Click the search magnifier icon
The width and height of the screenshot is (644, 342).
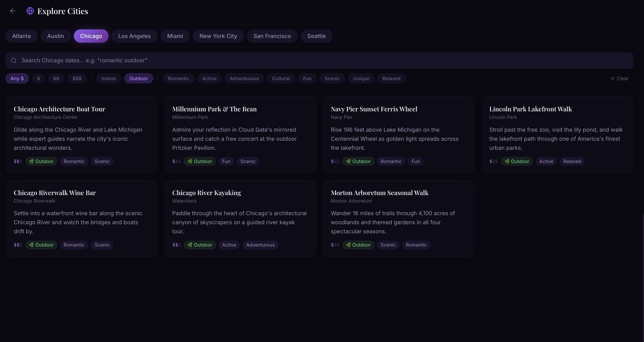[x=13, y=61]
